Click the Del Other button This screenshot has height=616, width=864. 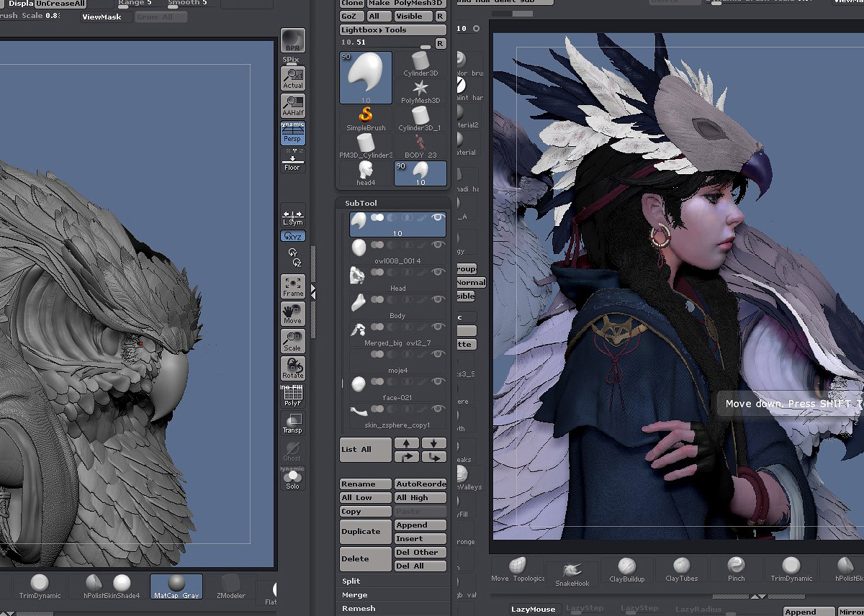point(420,553)
